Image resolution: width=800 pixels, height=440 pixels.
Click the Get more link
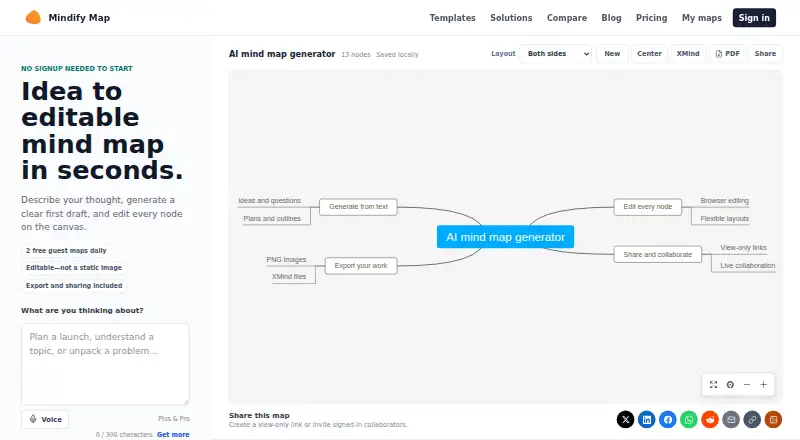click(173, 434)
